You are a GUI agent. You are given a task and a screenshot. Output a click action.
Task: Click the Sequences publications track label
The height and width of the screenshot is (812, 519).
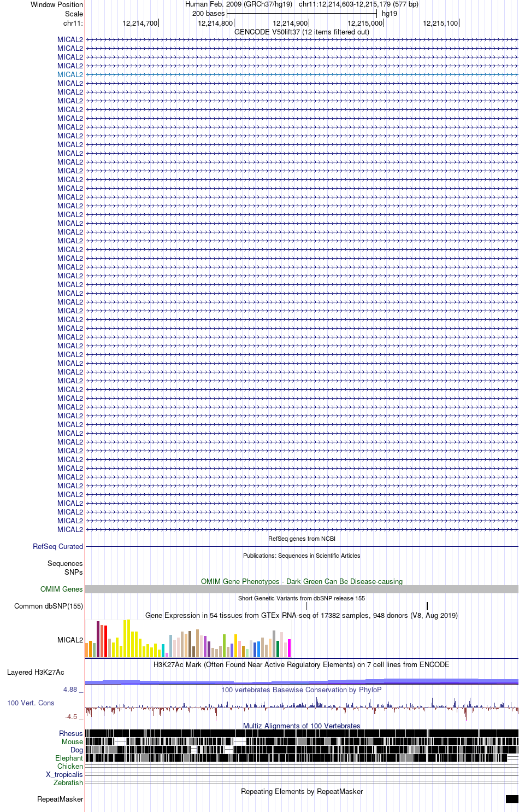(x=65, y=563)
